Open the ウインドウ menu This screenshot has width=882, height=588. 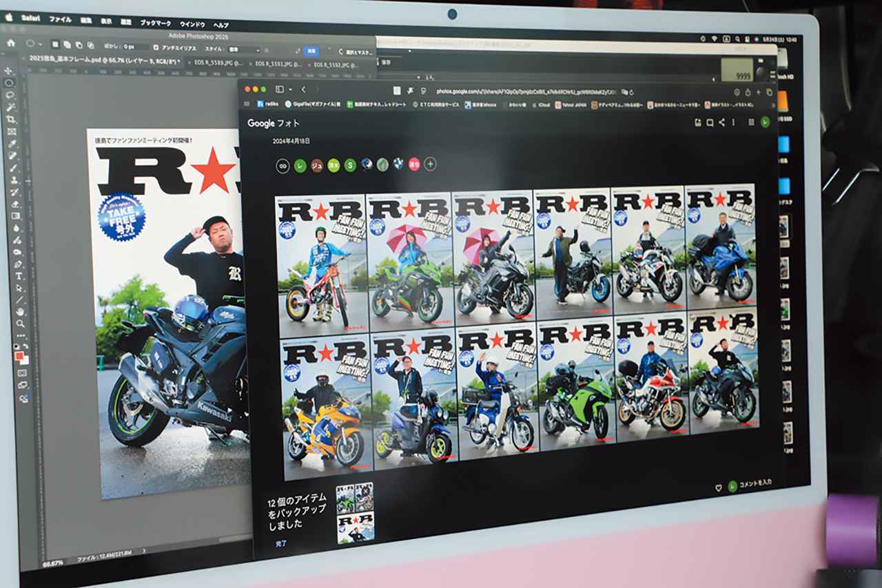(192, 23)
